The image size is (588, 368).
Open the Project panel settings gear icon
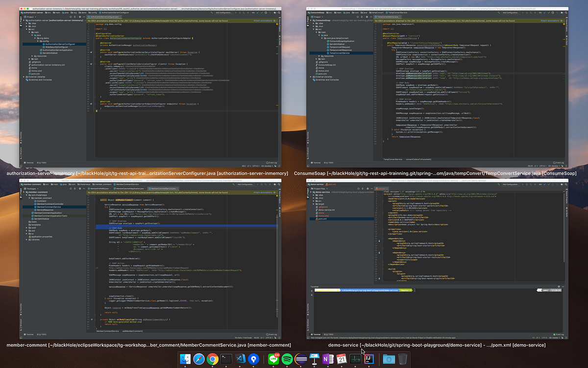coord(80,17)
